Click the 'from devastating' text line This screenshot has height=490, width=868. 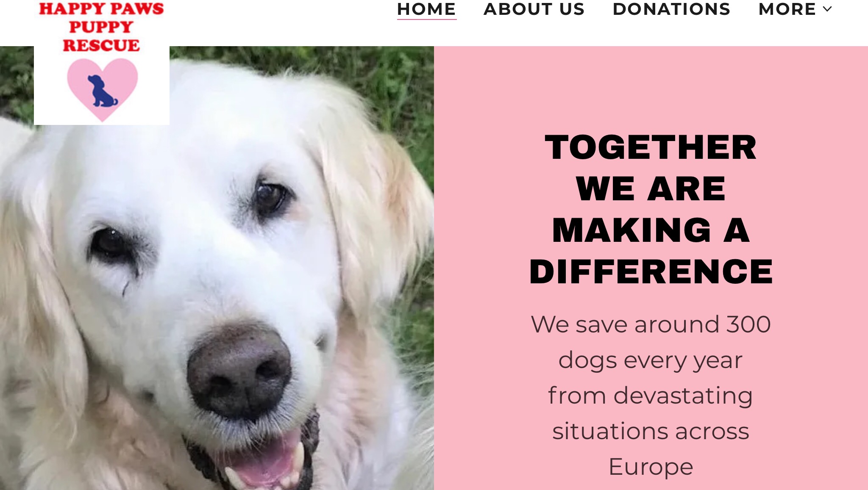click(x=651, y=396)
